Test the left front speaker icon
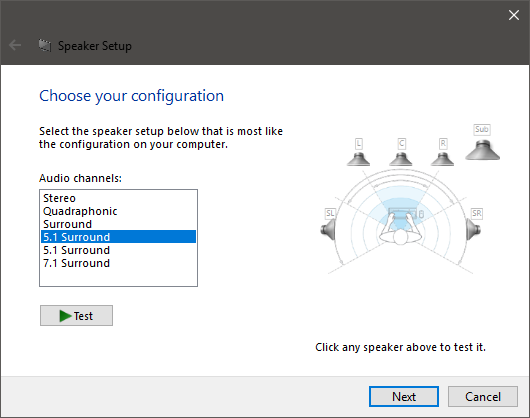530x418 pixels. point(358,158)
